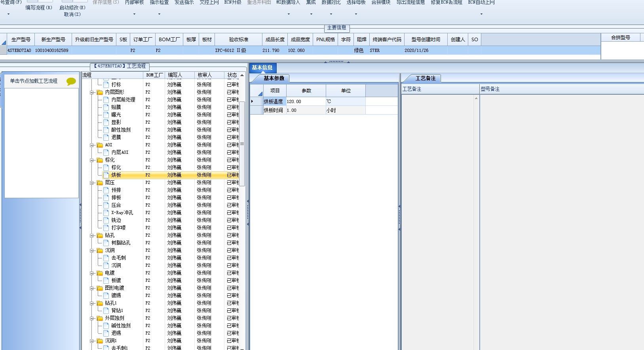The width and height of the screenshot is (644, 350).
Task: Collapse the 内层图形 tree node
Action: pyautogui.click(x=92, y=92)
